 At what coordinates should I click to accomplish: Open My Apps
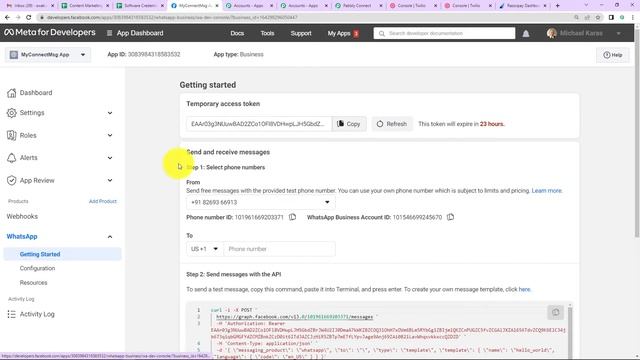(343, 33)
